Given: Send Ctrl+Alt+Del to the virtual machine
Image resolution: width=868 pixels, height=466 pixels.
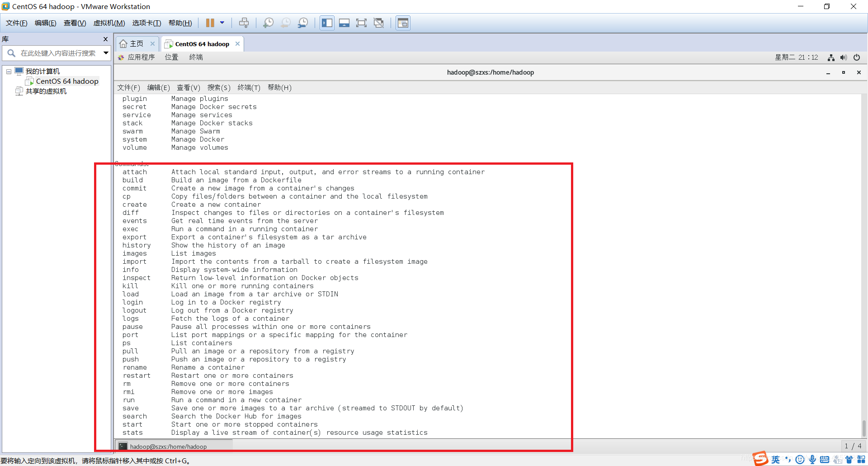Looking at the screenshot, I should pyautogui.click(x=244, y=23).
